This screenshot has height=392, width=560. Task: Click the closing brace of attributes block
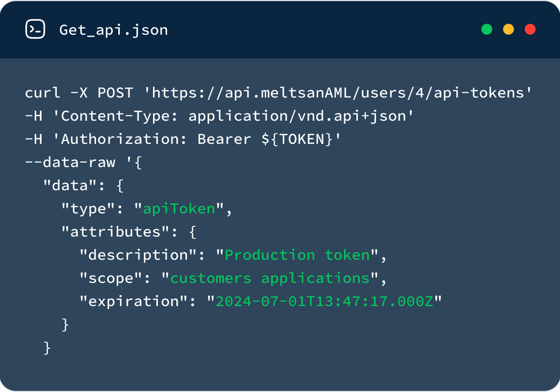pos(65,325)
